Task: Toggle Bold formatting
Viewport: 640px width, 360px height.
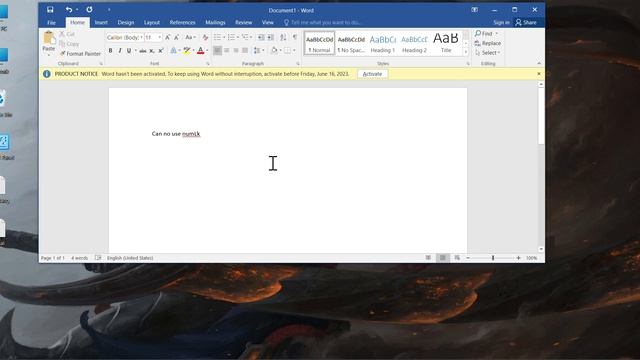Action: (x=110, y=51)
